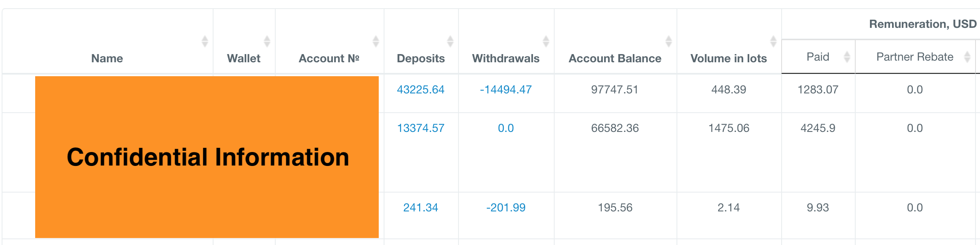Open the -201.99 withdrawals link

[x=506, y=208]
